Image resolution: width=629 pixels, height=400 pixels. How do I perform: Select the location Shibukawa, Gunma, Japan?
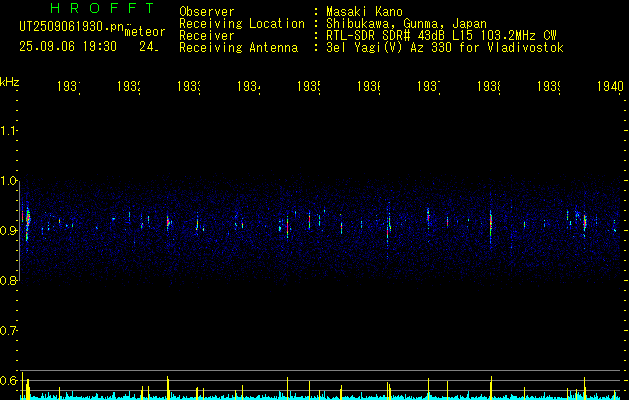click(406, 24)
